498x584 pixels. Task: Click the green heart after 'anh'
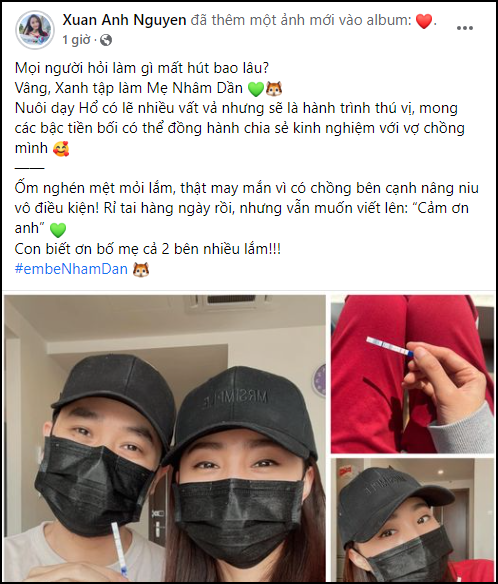[x=58, y=229]
